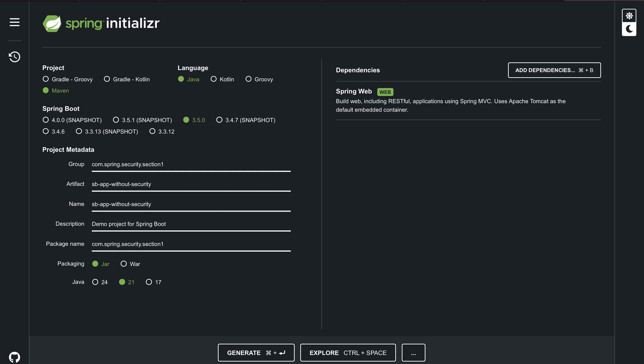Focus the Artifact text field
Screen dimensions: 644x364
click(191, 184)
